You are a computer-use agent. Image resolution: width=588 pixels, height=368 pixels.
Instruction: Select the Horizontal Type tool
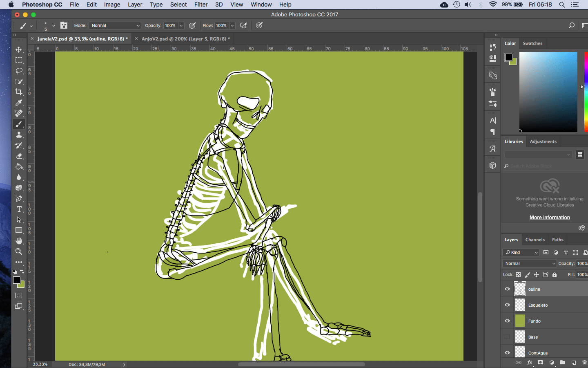(x=19, y=209)
